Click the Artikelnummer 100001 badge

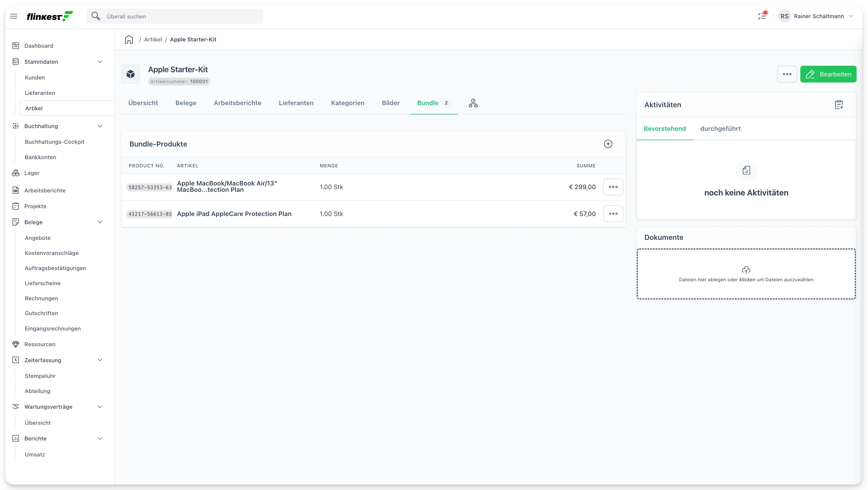tap(179, 81)
